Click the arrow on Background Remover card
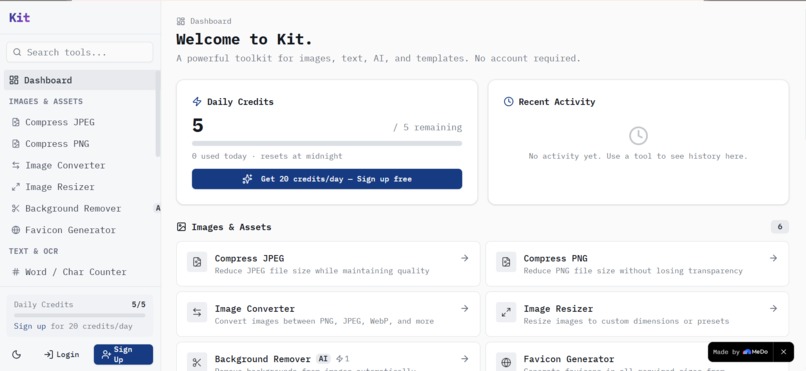The height and width of the screenshot is (371, 806). (465, 359)
